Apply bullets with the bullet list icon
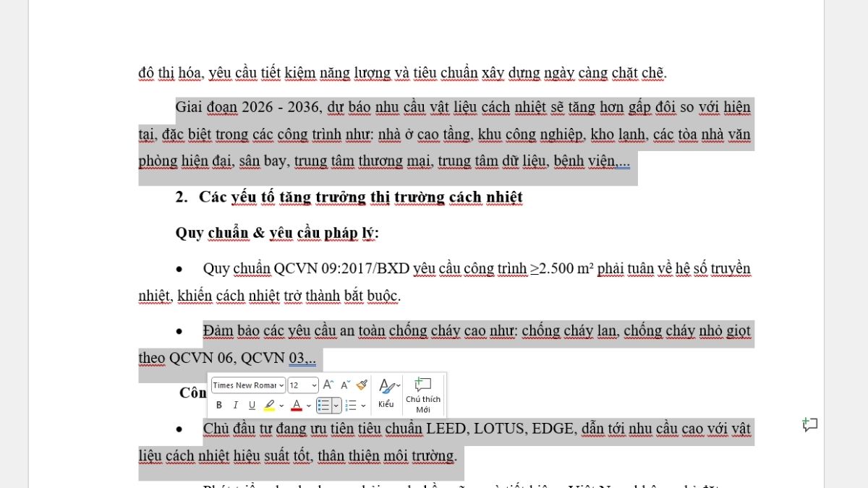Screen dimensions: 868x488 click(324, 404)
